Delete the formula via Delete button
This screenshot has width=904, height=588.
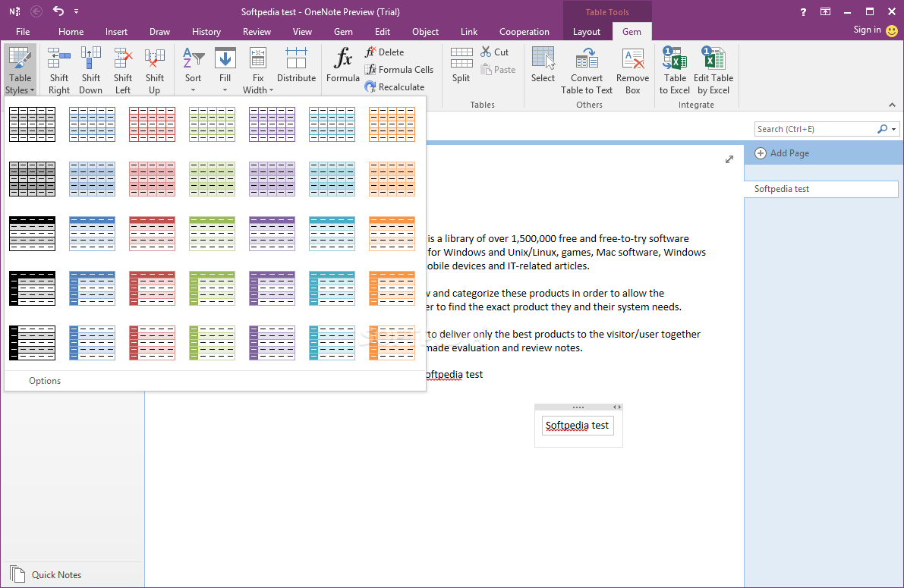pos(385,52)
